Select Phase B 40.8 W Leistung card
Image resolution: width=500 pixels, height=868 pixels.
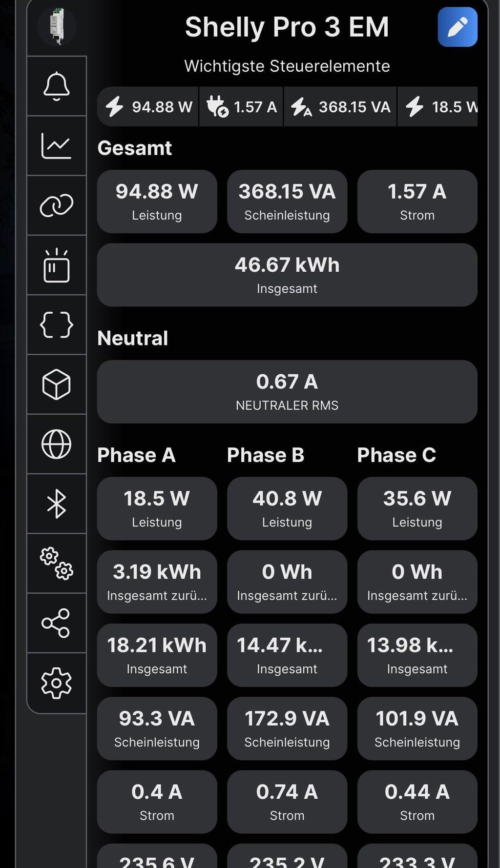[x=287, y=508]
